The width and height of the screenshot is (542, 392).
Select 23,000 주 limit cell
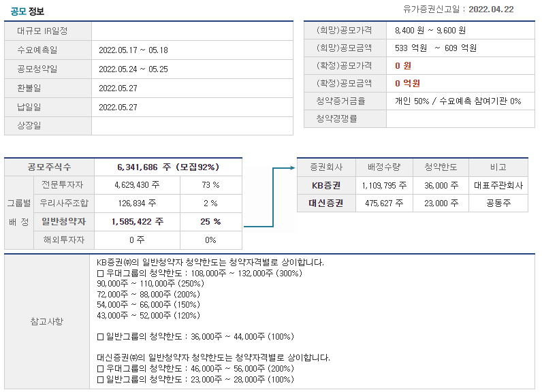pos(441,203)
